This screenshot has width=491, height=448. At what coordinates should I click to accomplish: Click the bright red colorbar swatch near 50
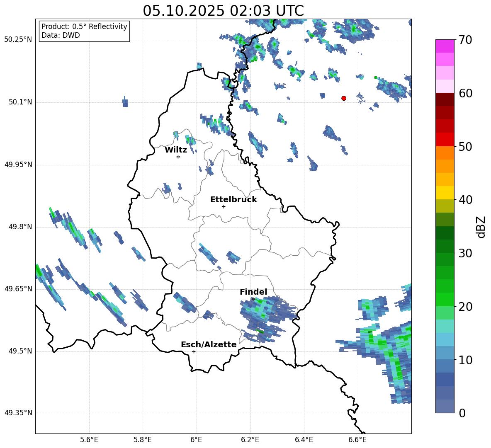(x=445, y=140)
